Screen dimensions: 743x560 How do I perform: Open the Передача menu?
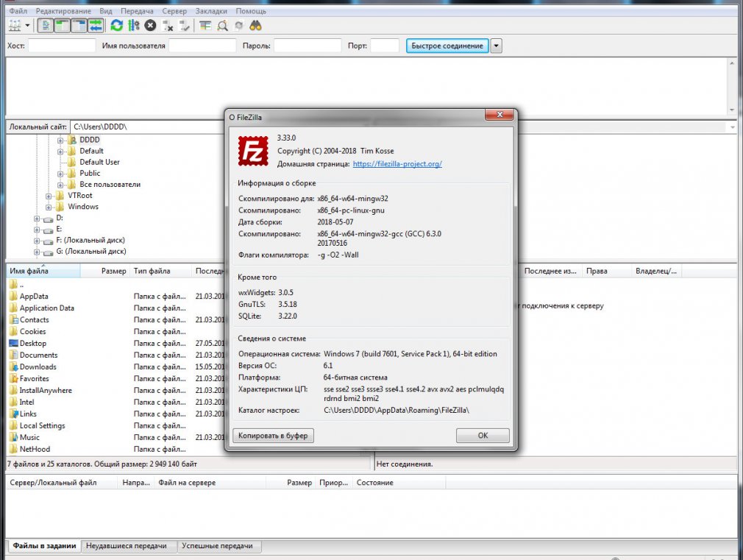[137, 10]
